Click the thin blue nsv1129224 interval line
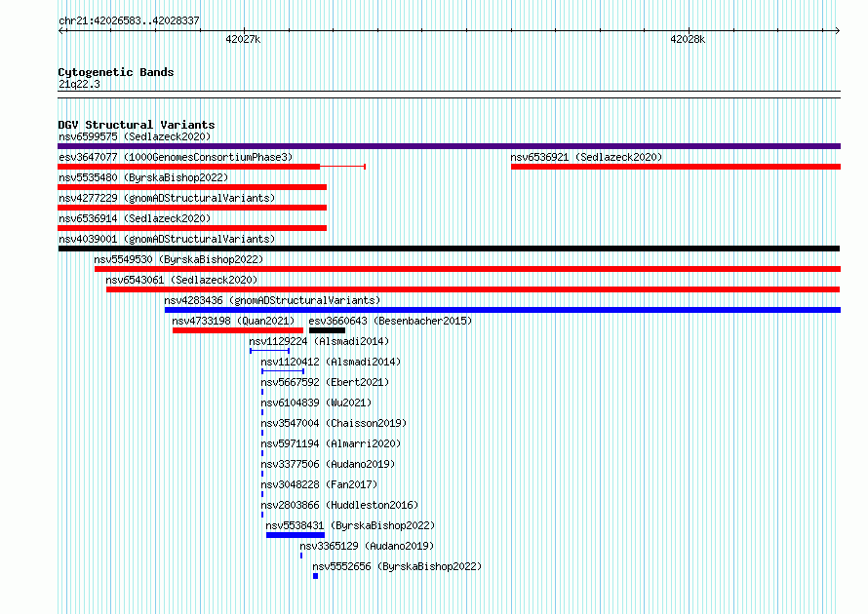This screenshot has height=614, width=868. pos(269,351)
